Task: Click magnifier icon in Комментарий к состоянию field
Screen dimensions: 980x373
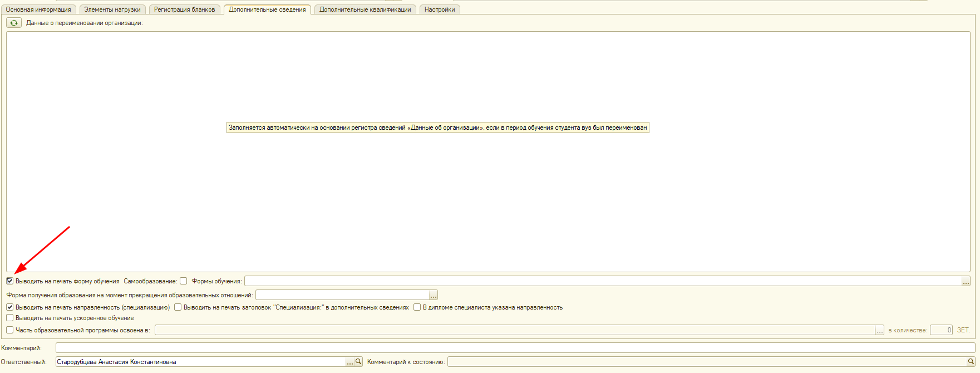Action: [x=971, y=362]
